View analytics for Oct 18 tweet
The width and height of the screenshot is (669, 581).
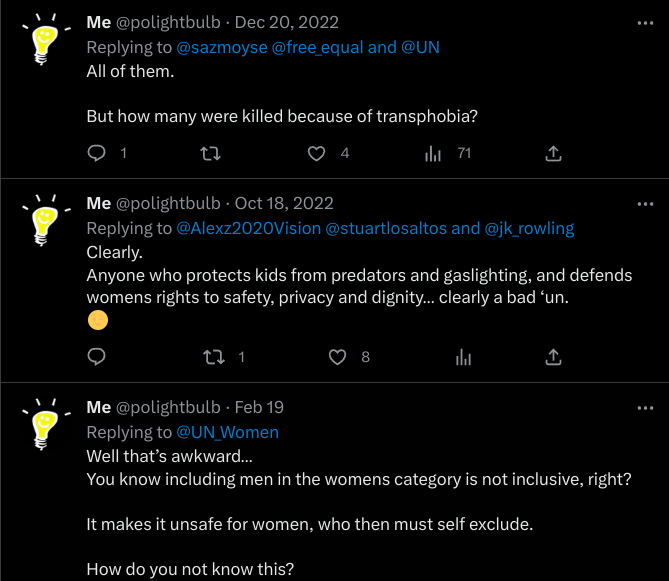pos(463,357)
